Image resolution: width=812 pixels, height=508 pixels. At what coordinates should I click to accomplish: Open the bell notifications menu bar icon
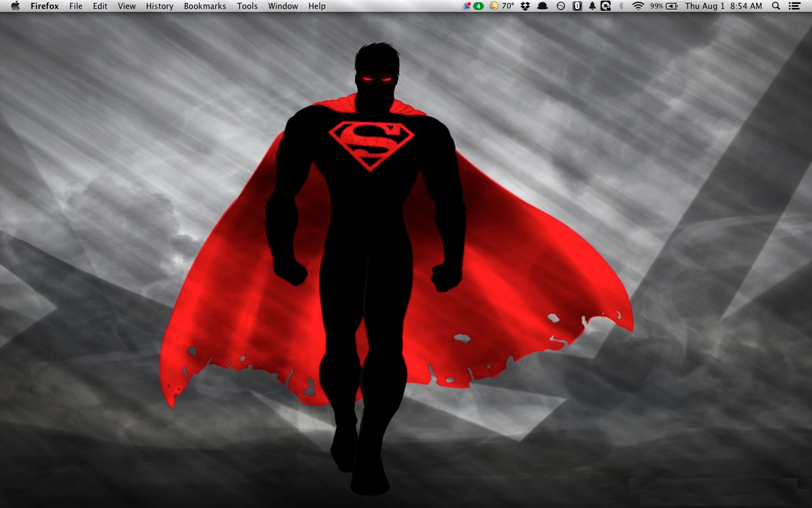[592, 6]
